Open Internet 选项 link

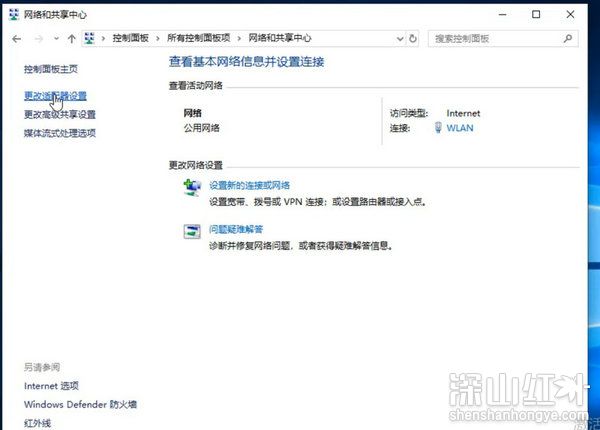51,386
